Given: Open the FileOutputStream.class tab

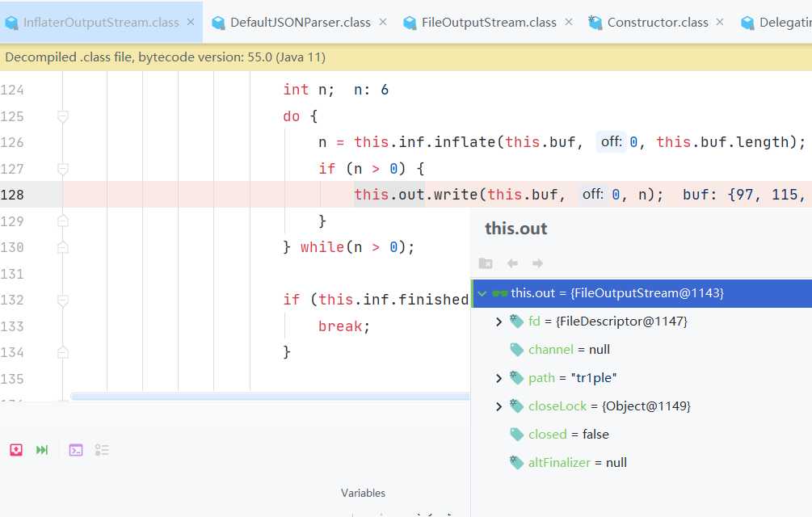Looking at the screenshot, I should [x=489, y=23].
